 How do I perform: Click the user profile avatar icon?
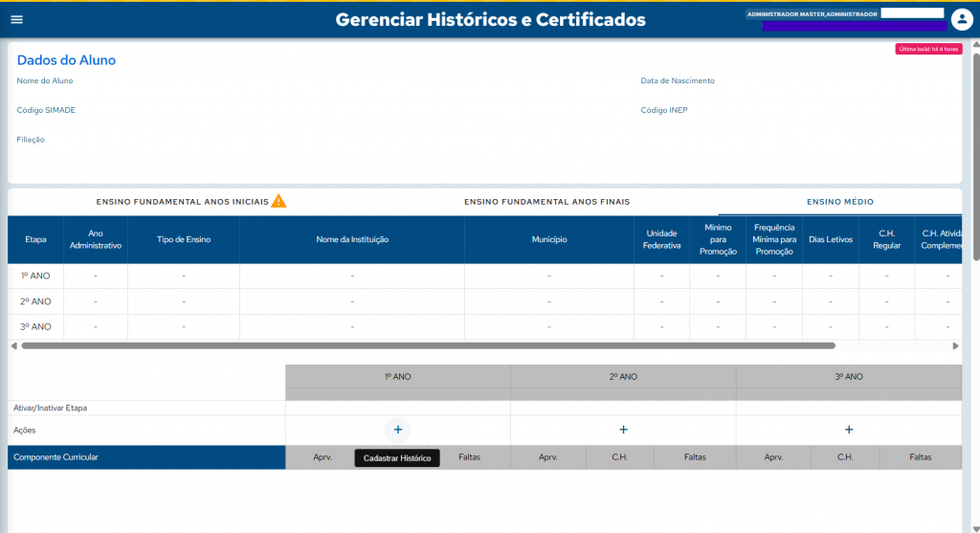coord(962,19)
